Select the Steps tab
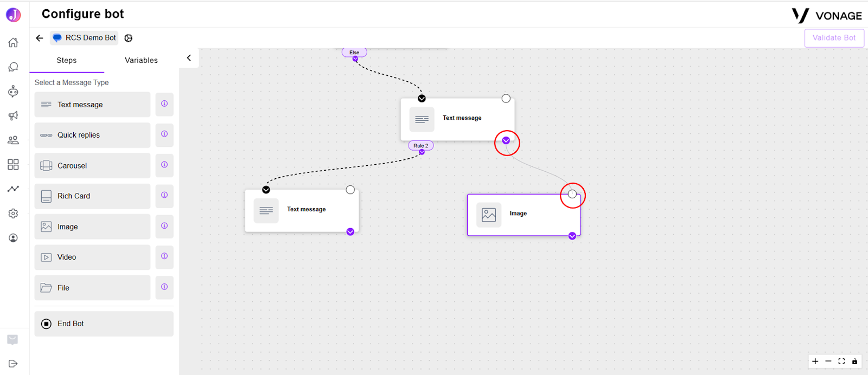The width and height of the screenshot is (868, 375). pos(67,60)
